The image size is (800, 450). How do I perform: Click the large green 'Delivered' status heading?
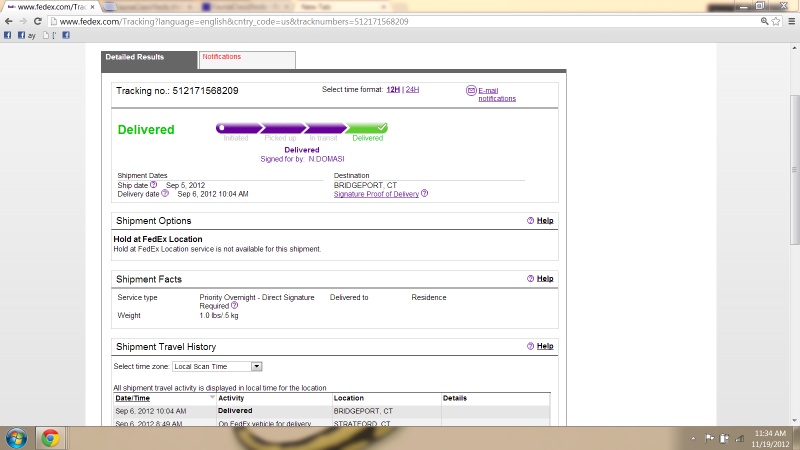[146, 130]
